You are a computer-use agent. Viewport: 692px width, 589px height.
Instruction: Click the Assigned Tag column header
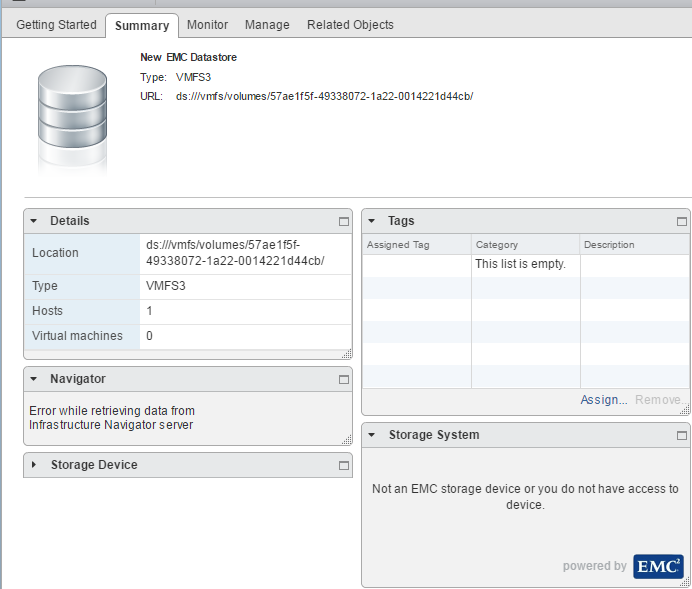[x=416, y=244]
